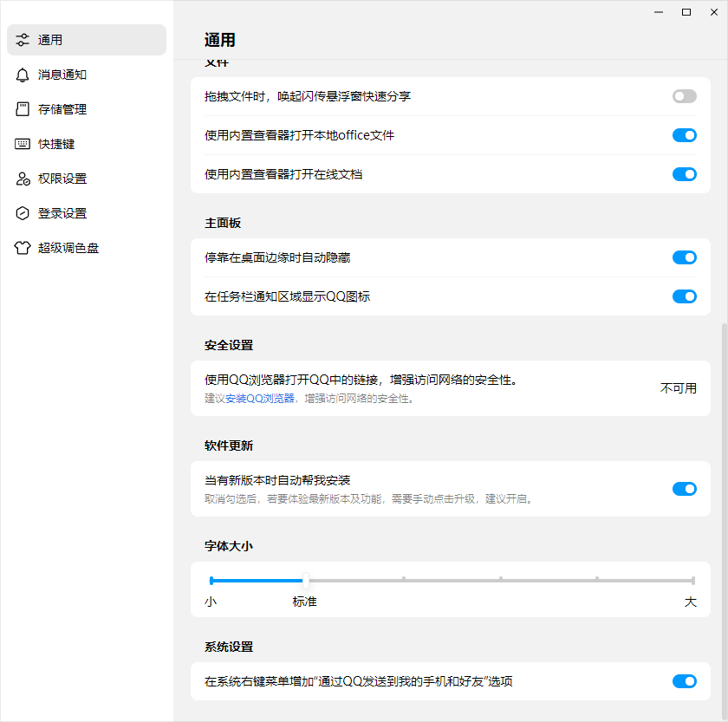This screenshot has width=728, height=722.
Task: Toggle 停靠在桌面边缘时自动隐藏
Action: (x=684, y=257)
